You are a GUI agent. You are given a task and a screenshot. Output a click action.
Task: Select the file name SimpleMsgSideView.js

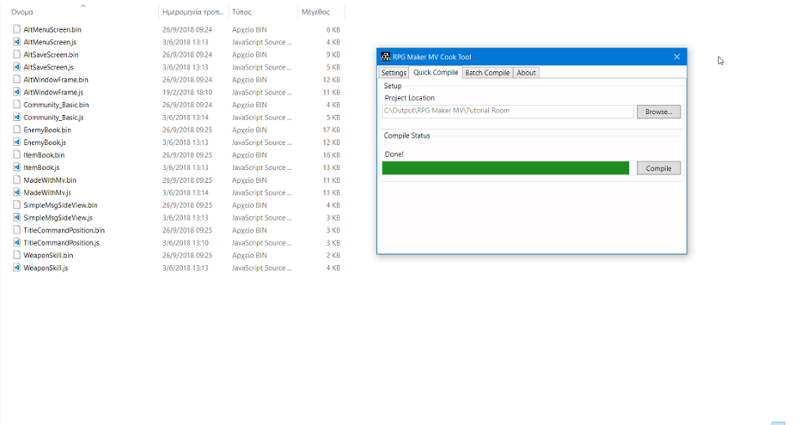pyautogui.click(x=58, y=217)
